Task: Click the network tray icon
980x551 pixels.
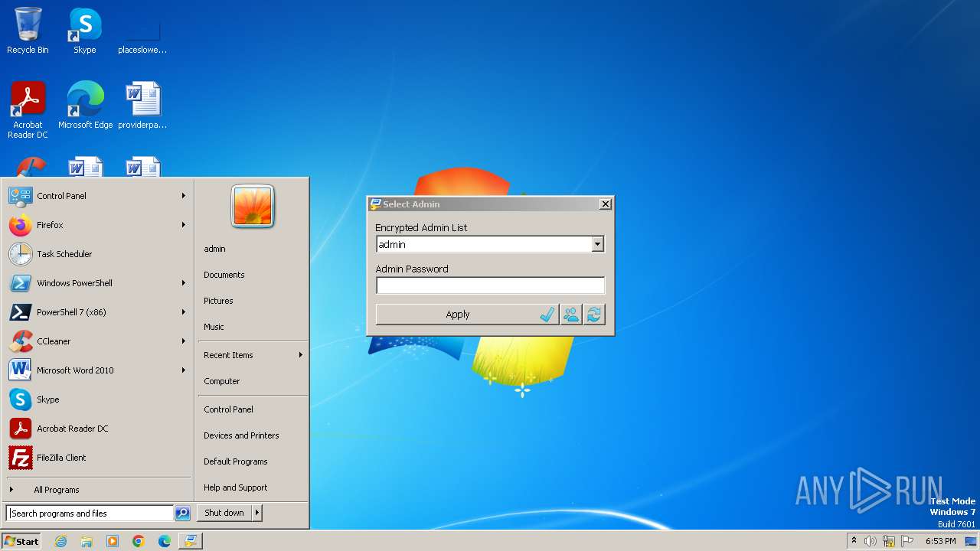Action: [x=889, y=541]
